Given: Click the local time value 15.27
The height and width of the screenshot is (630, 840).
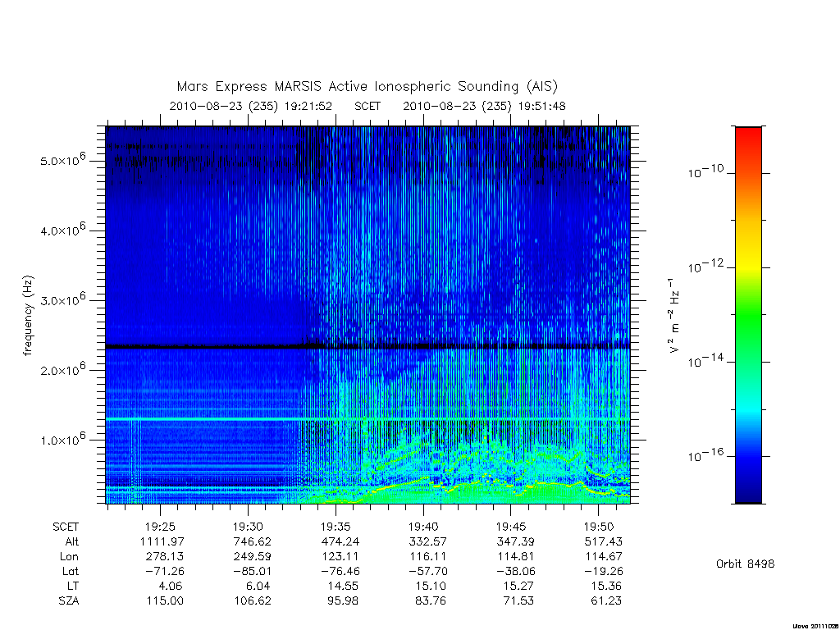Looking at the screenshot, I should [x=518, y=586].
